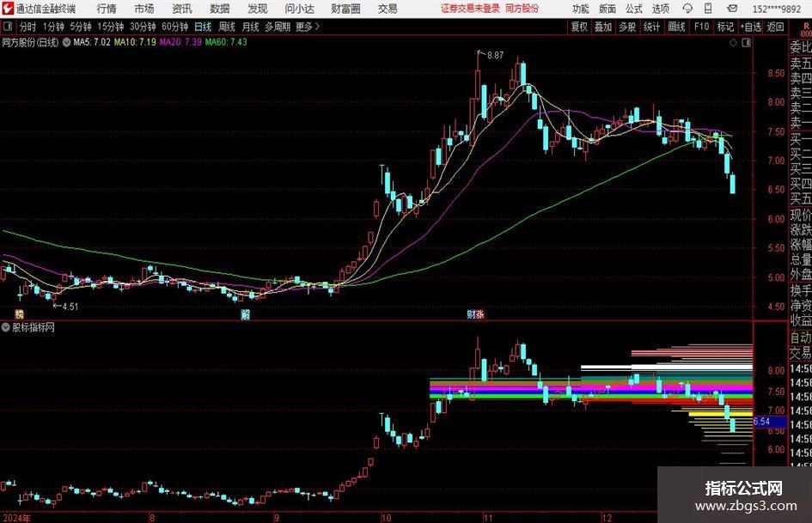Viewport: 812px width, 523px height.
Task: Open the 功能 menu
Action: (x=581, y=9)
